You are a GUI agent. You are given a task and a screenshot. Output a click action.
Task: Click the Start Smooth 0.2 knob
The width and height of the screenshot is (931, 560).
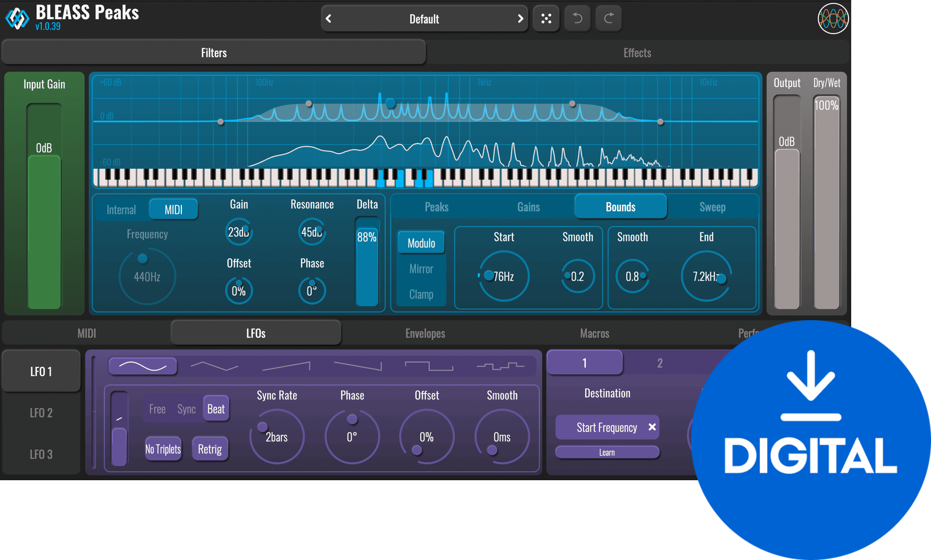(x=577, y=277)
